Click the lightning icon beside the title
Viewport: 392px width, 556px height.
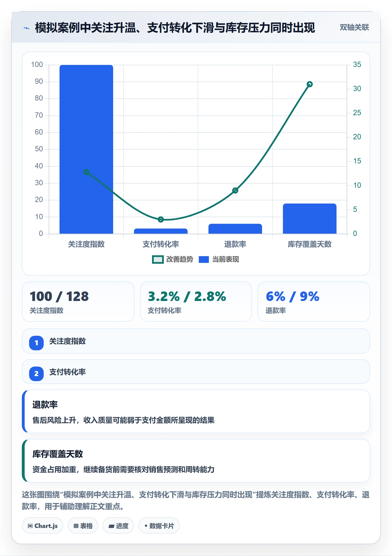tap(27, 28)
